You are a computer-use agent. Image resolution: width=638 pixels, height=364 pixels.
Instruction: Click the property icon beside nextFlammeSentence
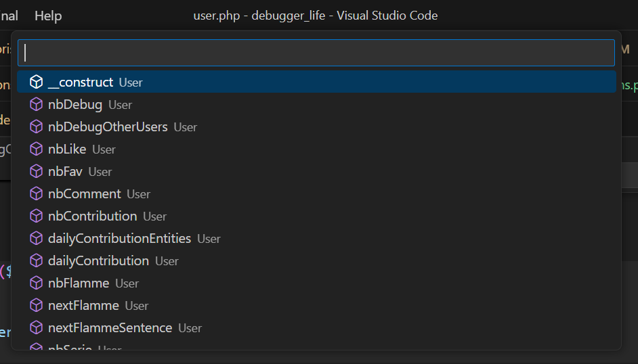click(36, 328)
